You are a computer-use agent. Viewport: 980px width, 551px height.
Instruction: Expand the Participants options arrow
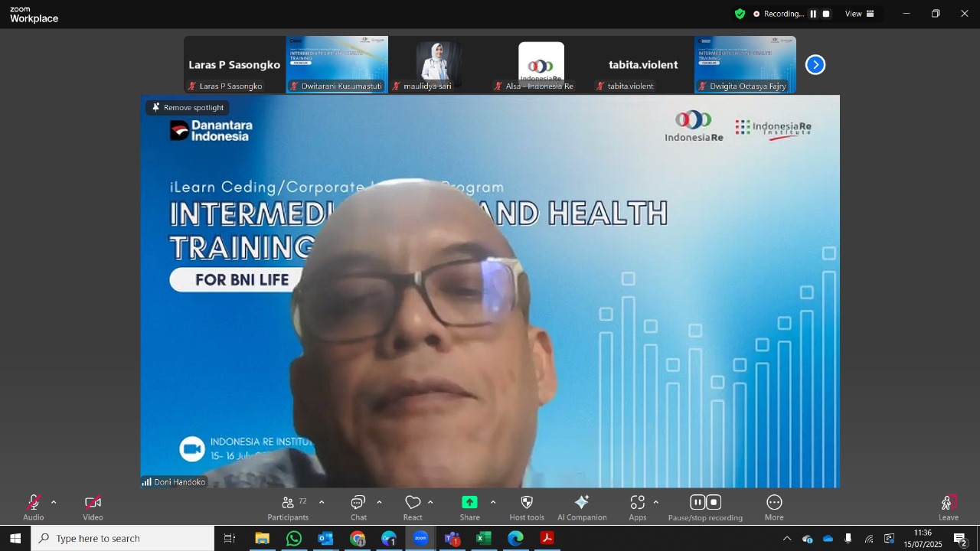pyautogui.click(x=322, y=503)
